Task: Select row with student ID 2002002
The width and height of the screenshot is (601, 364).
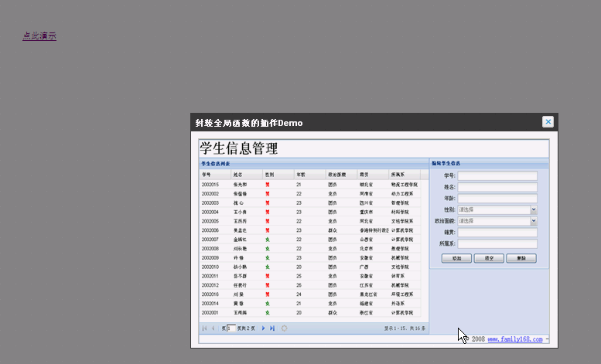Action: pyautogui.click(x=310, y=194)
